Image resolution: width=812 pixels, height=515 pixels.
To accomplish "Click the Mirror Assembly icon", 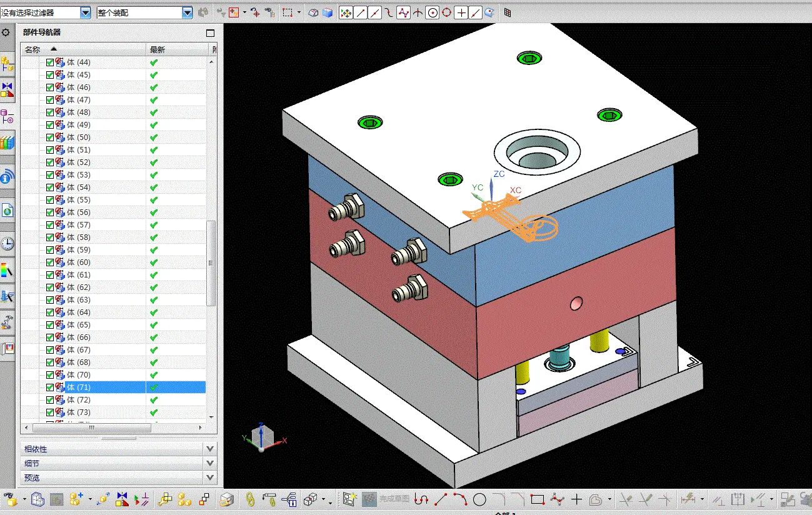I will click(122, 499).
